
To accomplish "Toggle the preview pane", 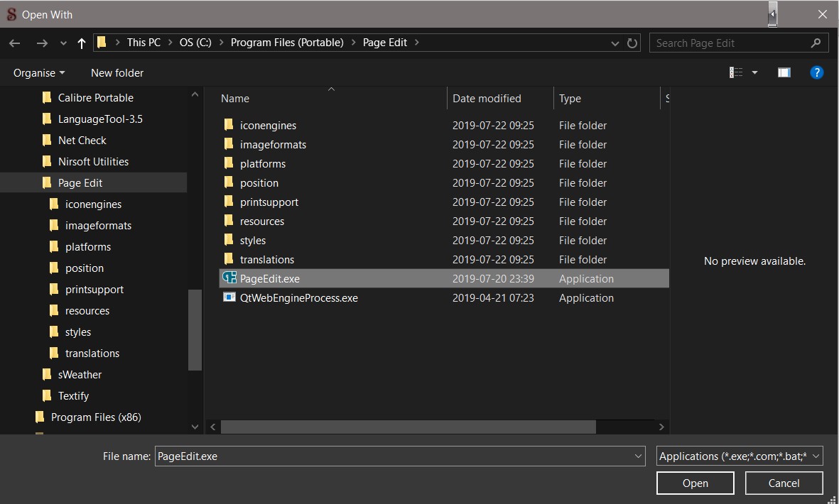I will [x=784, y=72].
